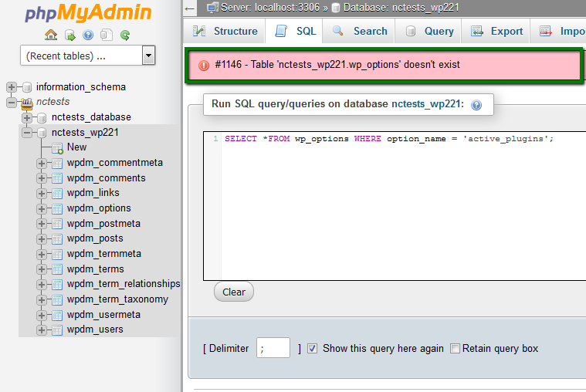Expand the wpdm_commentmeta table node
586x392 pixels.
point(42,164)
